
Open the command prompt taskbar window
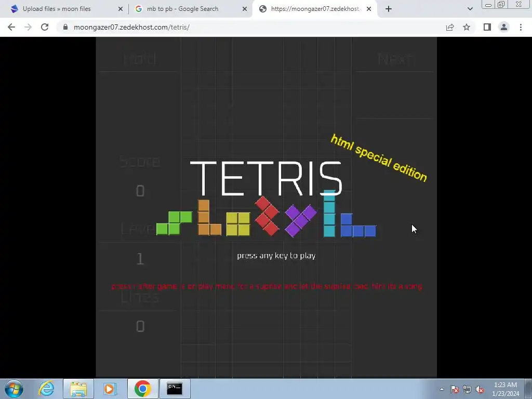(175, 389)
